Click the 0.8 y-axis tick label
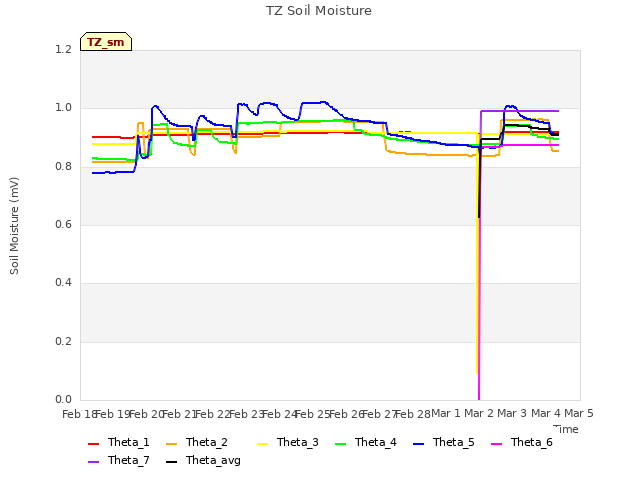 (63, 166)
